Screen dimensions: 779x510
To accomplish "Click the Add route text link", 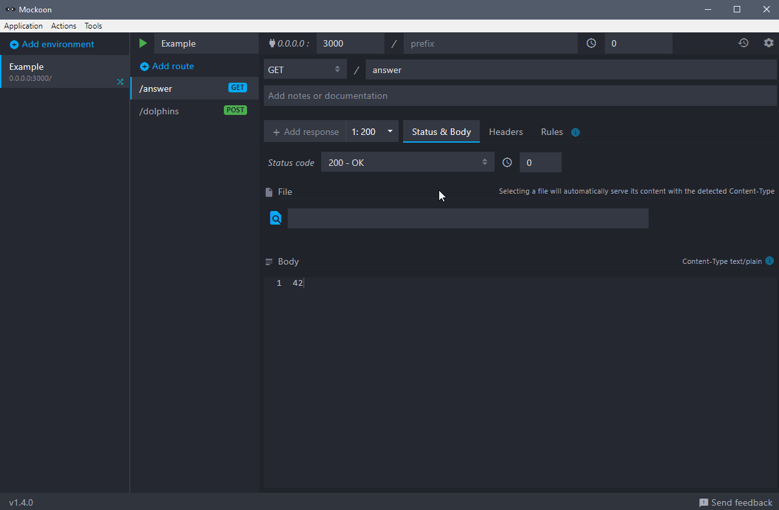I will click(x=173, y=66).
